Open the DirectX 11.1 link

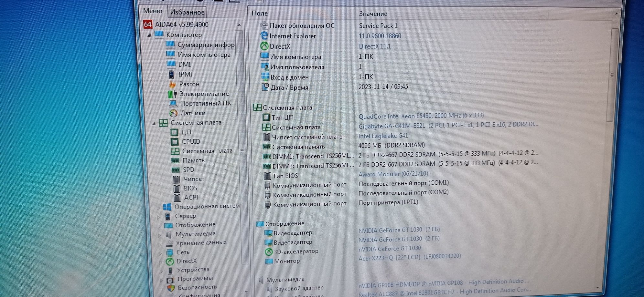[375, 46]
